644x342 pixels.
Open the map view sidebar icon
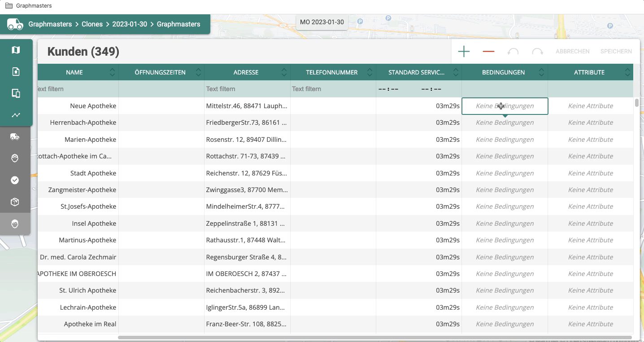(16, 50)
